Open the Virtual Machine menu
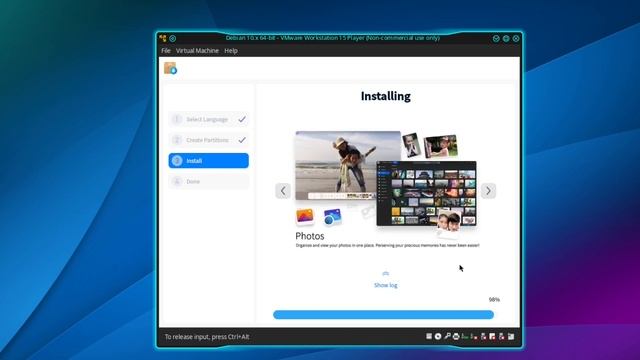Viewport: 640px width, 360px height. (197, 51)
